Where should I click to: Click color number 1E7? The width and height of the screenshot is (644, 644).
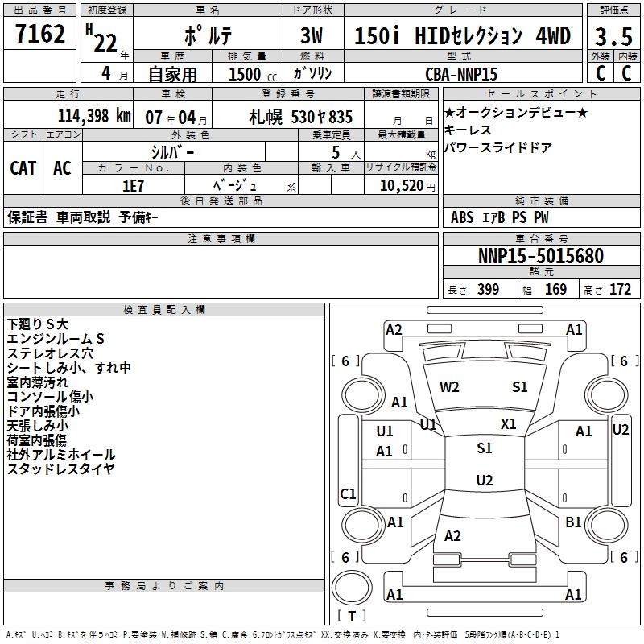pos(133,186)
